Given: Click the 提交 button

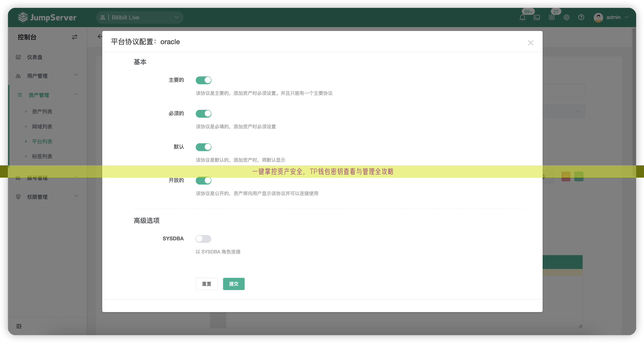Looking at the screenshot, I should 234,284.
